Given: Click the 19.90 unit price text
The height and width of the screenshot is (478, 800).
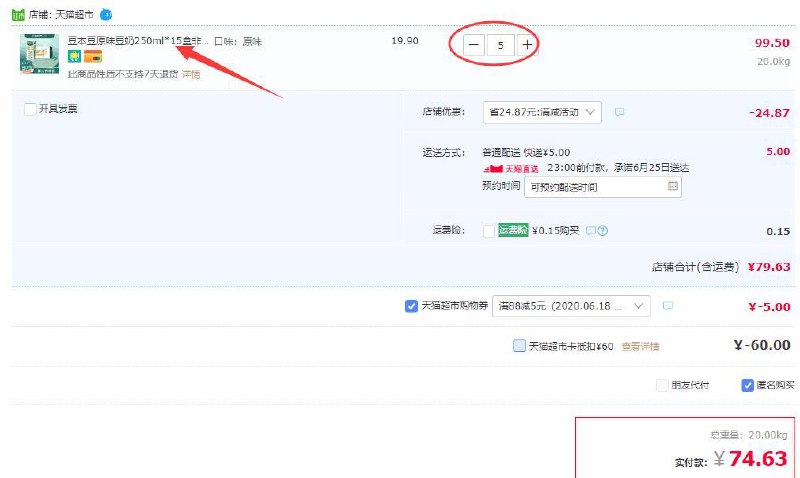Looking at the screenshot, I should (x=405, y=41).
